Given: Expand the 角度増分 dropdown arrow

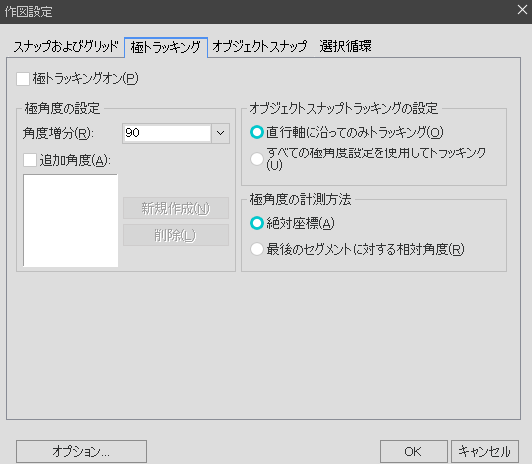Looking at the screenshot, I should (221, 133).
